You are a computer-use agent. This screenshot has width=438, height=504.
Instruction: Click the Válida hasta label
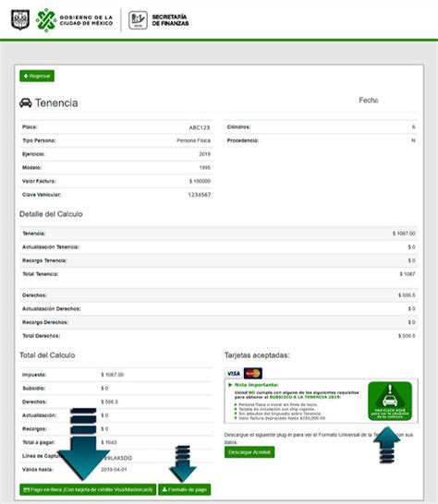pyautogui.click(x=38, y=470)
